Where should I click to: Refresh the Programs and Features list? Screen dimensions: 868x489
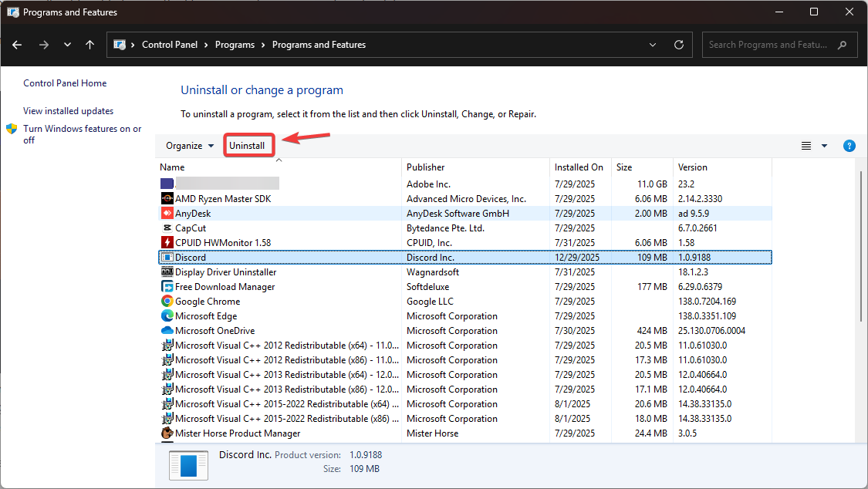point(679,45)
